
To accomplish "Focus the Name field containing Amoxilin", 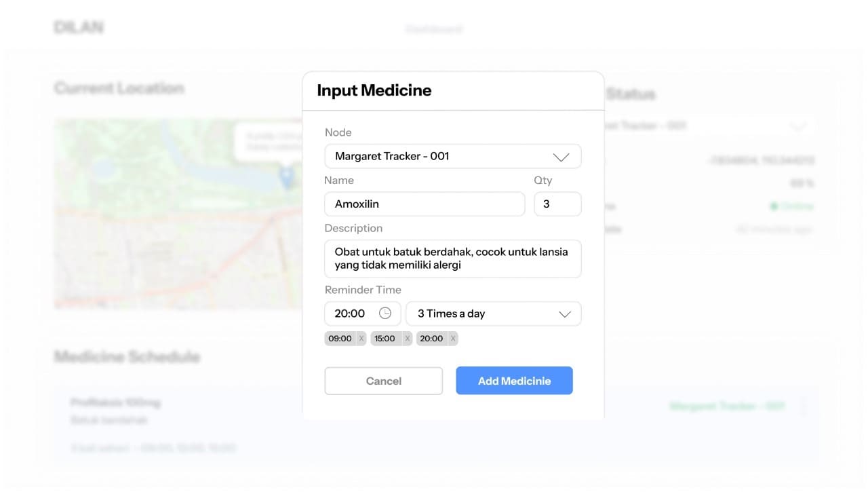I will (425, 204).
